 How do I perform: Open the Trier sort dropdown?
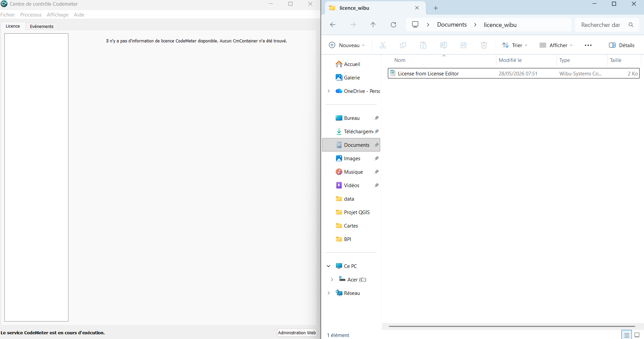click(515, 45)
